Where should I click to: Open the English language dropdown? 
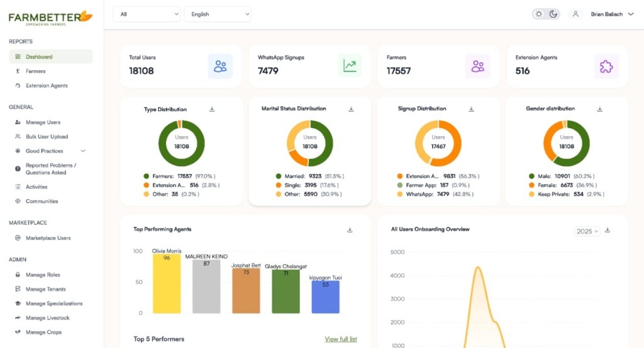217,14
